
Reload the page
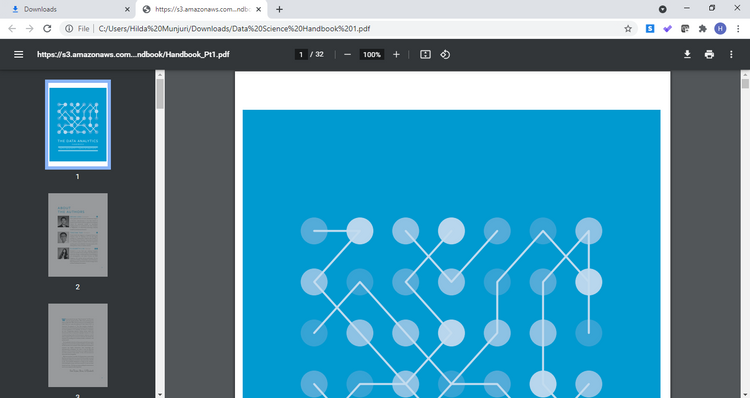(47, 29)
